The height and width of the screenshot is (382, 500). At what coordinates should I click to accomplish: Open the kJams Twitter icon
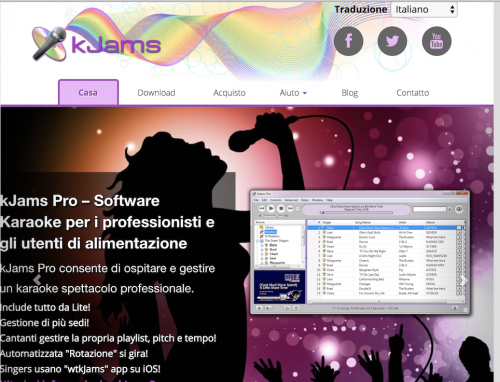392,41
